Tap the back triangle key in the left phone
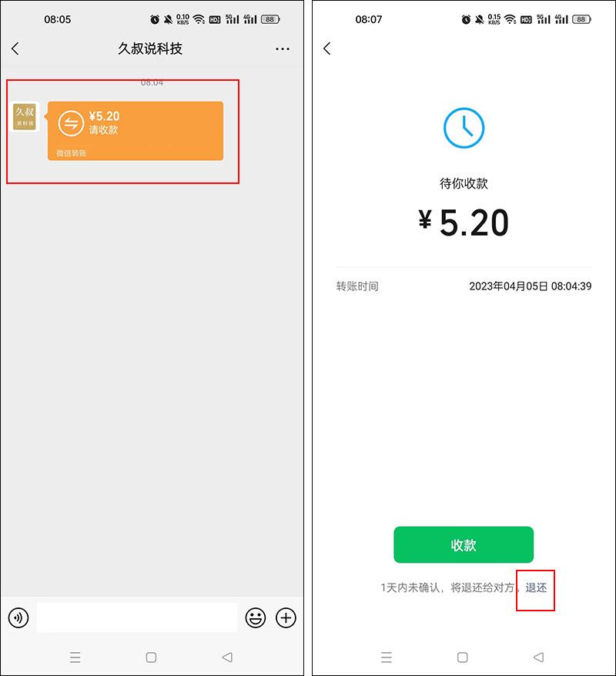This screenshot has width=616, height=676. point(227,658)
